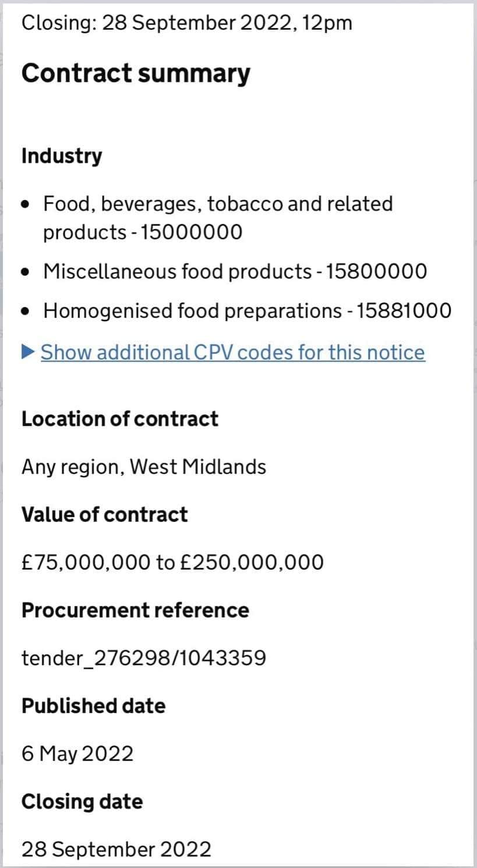Viewport: 477px width, 868px height.
Task: Select the "£75,000,000 to £250,000,000" value
Action: coord(172,563)
